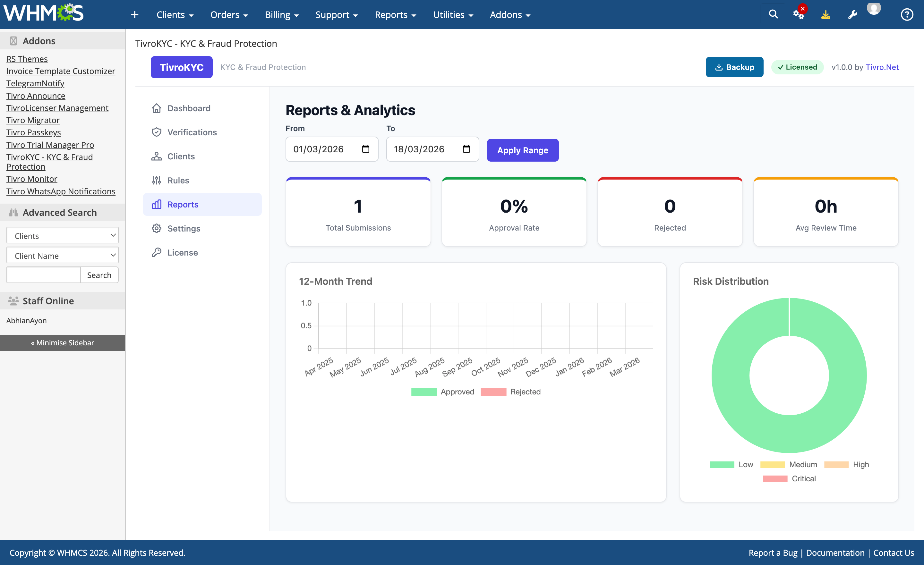Open the From date calendar picker
The image size is (924, 565).
[x=366, y=149]
